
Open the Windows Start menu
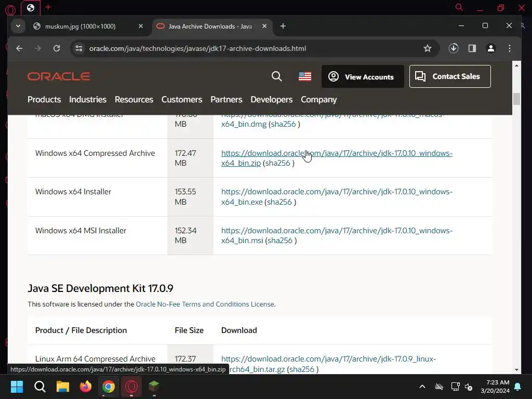pyautogui.click(x=17, y=387)
